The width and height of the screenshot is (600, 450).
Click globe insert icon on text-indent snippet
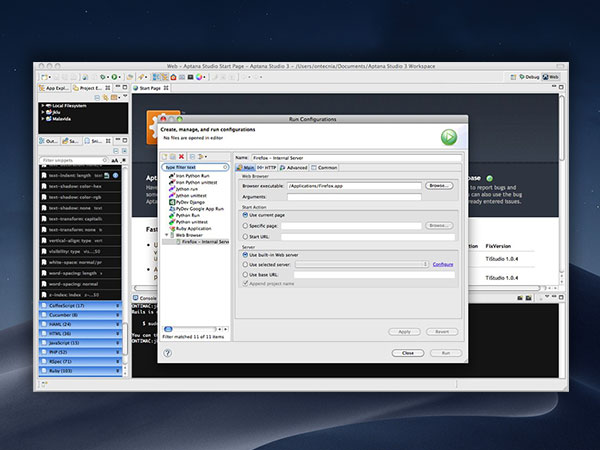point(115,176)
